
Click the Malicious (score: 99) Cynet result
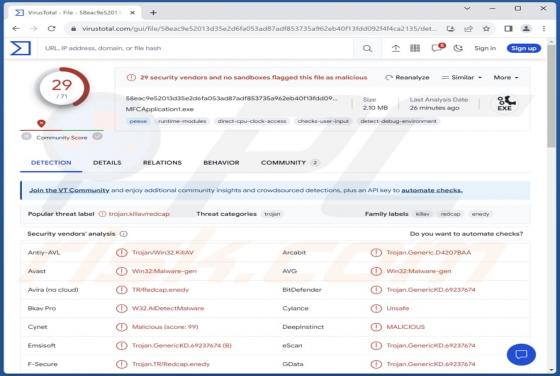(165, 327)
